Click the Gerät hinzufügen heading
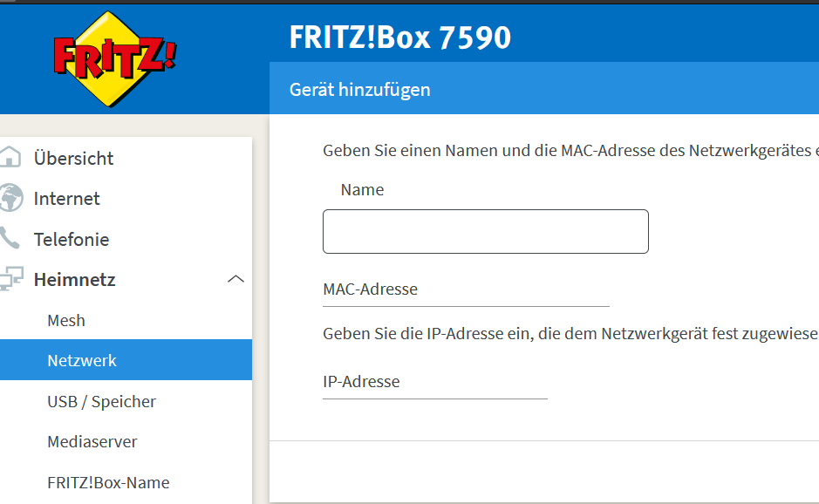 pyautogui.click(x=360, y=89)
